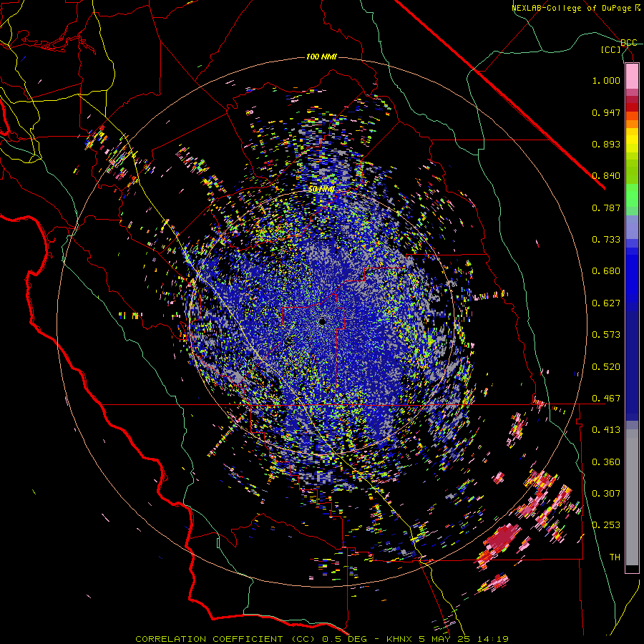The height and width of the screenshot is (644, 644).
Task: Click the 50 NMI range ring label
Action: (x=321, y=190)
